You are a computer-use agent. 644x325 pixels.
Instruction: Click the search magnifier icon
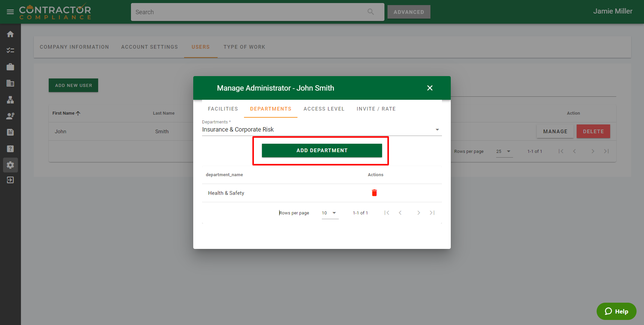click(371, 12)
